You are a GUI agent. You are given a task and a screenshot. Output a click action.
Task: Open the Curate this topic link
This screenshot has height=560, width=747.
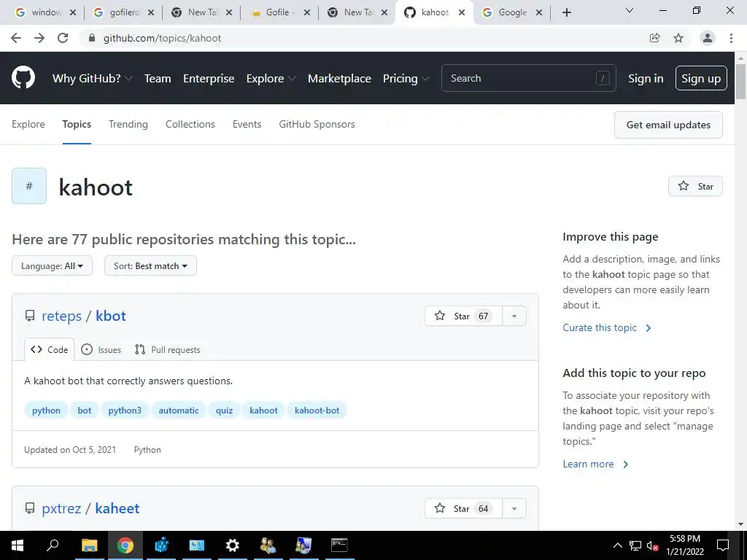coord(607,327)
